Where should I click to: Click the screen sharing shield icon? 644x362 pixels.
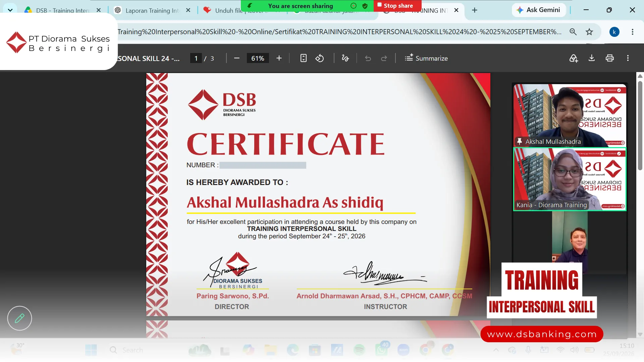click(x=365, y=6)
